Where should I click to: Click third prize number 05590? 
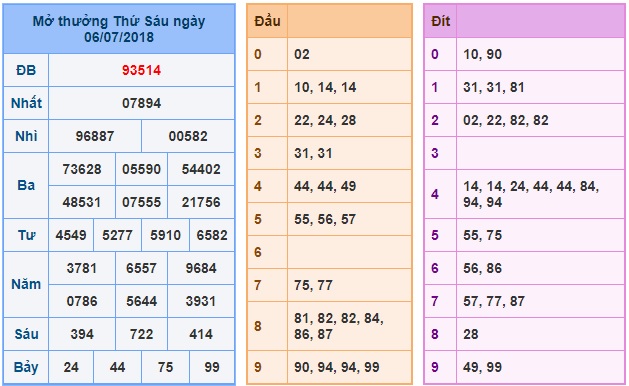coord(141,169)
